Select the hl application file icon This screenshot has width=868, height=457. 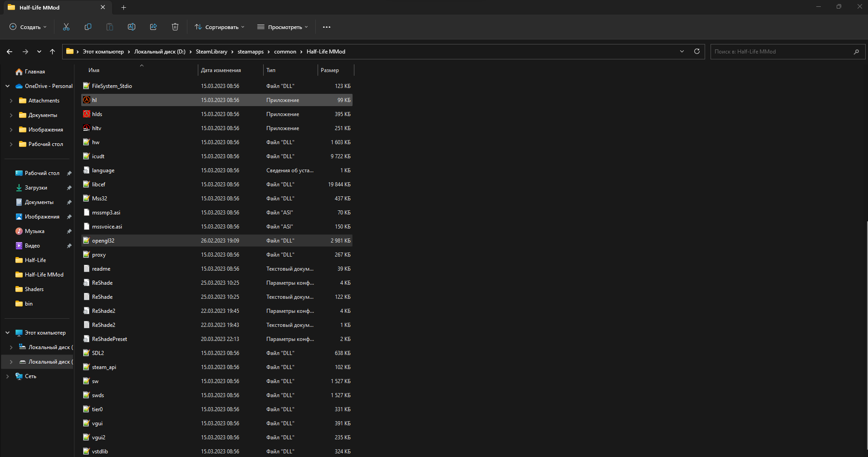click(x=87, y=100)
